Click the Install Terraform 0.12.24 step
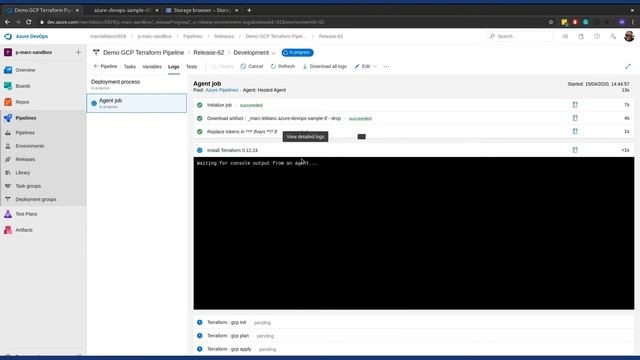The image size is (640, 360). pyautogui.click(x=413, y=150)
